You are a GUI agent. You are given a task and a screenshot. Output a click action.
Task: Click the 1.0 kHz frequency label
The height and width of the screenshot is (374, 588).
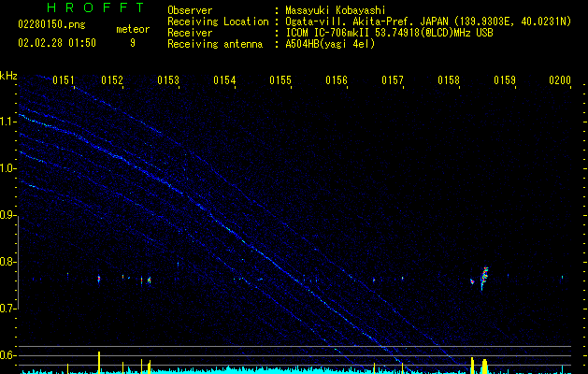click(x=8, y=168)
